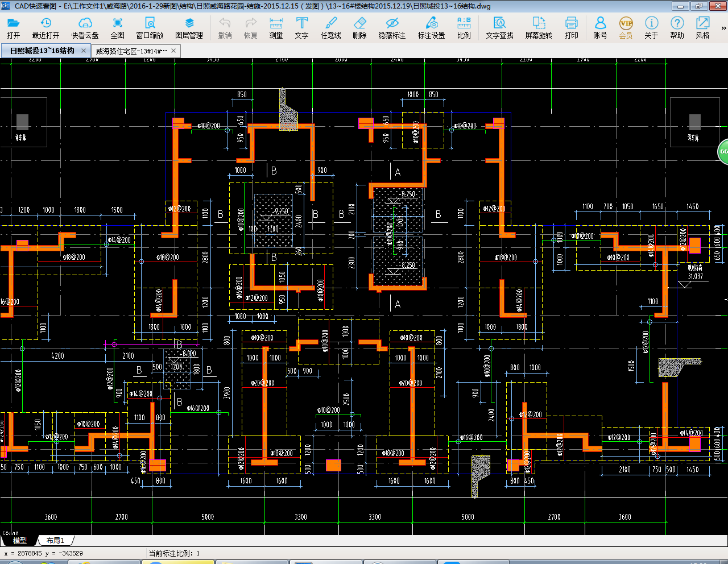Click the 3980 vertical dimension text
728x564 pixels.
click(227, 393)
